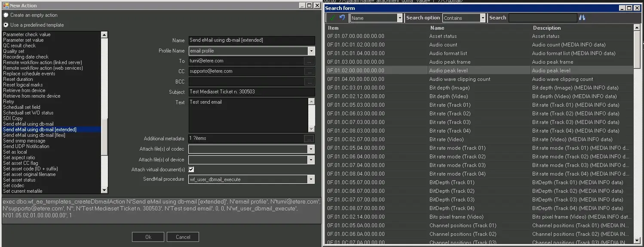Open the BCC recipients browse button
This screenshot has height=247, width=644.
click(x=310, y=82)
